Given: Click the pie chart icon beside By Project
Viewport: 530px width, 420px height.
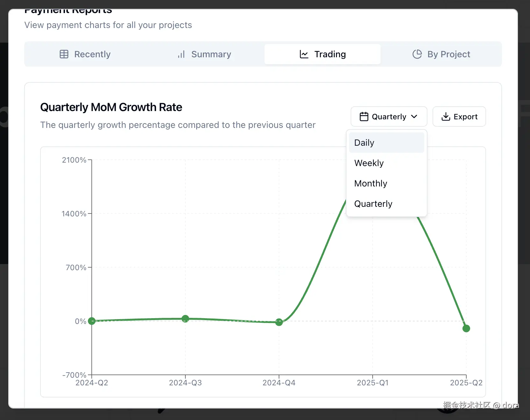Looking at the screenshot, I should (417, 54).
